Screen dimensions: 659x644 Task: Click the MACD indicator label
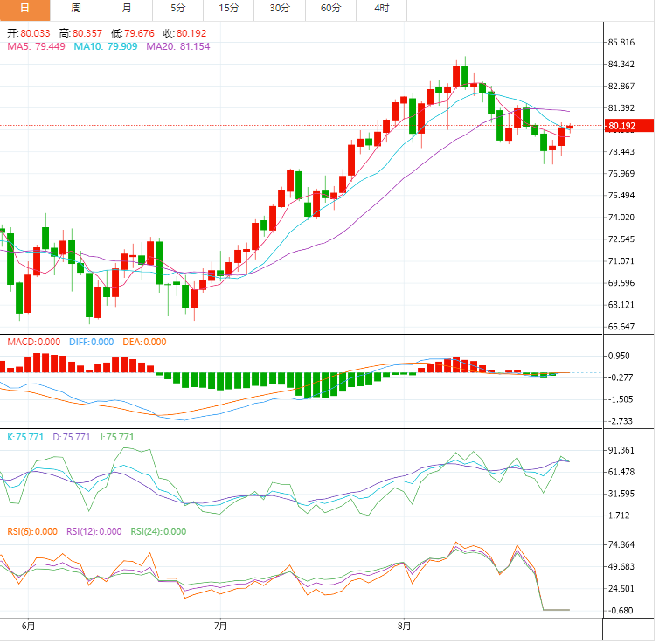tap(34, 343)
